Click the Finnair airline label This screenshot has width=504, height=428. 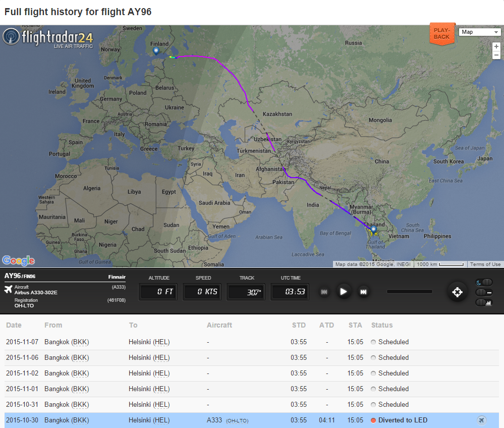pyautogui.click(x=117, y=277)
